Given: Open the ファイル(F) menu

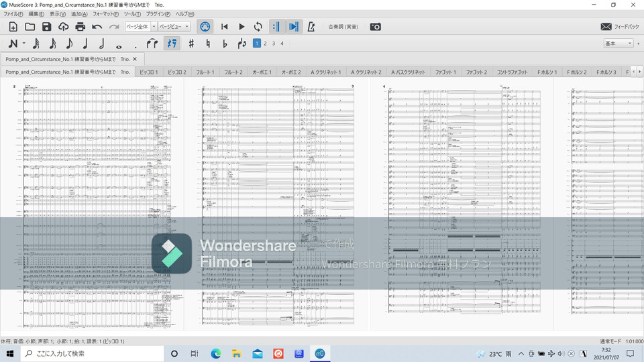Looking at the screenshot, I should tap(13, 14).
